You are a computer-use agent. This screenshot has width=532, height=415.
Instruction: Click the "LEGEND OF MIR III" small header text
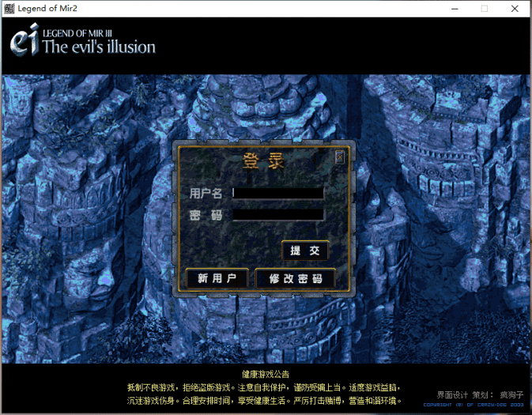(x=81, y=32)
